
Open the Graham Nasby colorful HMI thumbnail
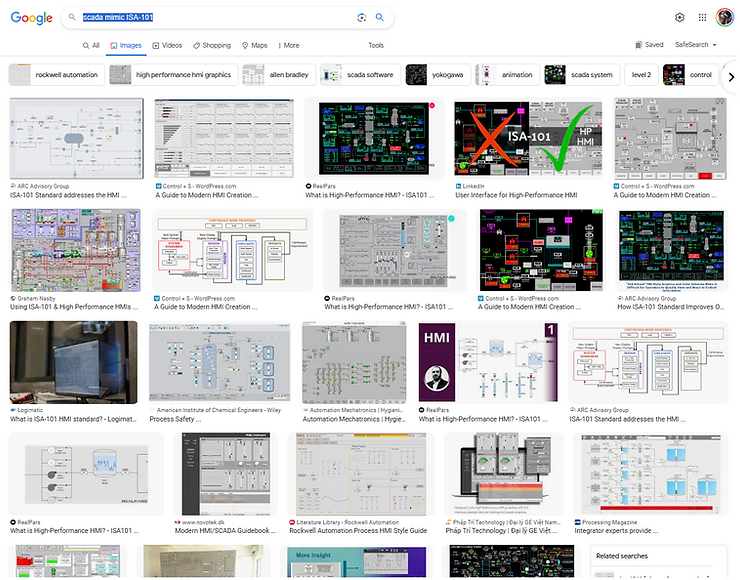(76, 250)
